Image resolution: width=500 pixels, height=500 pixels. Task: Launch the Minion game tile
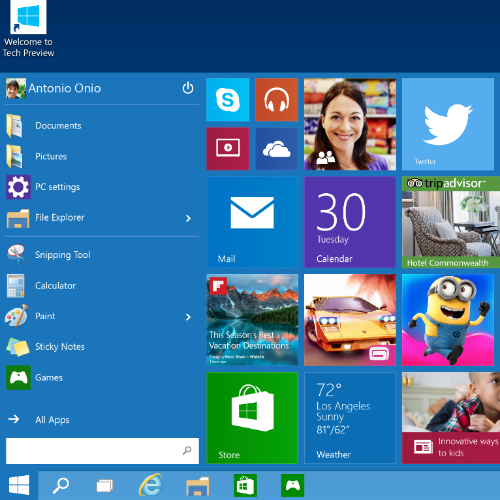point(448,320)
